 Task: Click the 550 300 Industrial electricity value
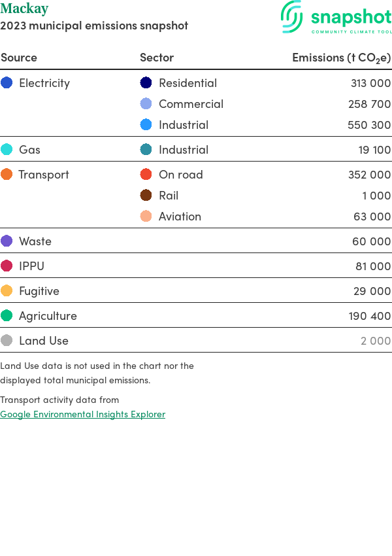(x=369, y=125)
